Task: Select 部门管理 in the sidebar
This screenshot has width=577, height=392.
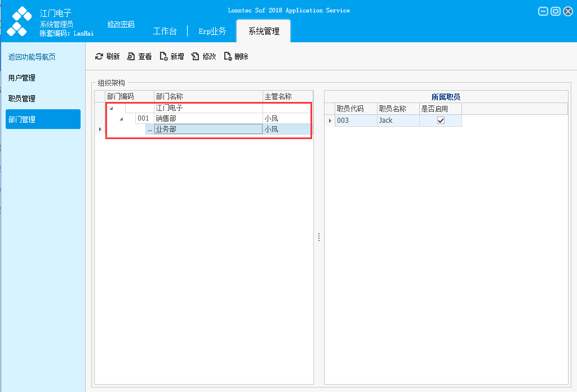Action: 43,119
